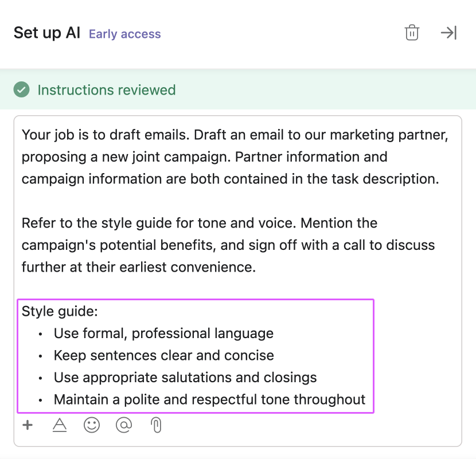The height and width of the screenshot is (459, 476).
Task: Click the Instructions reviewed banner
Action: [x=238, y=89]
